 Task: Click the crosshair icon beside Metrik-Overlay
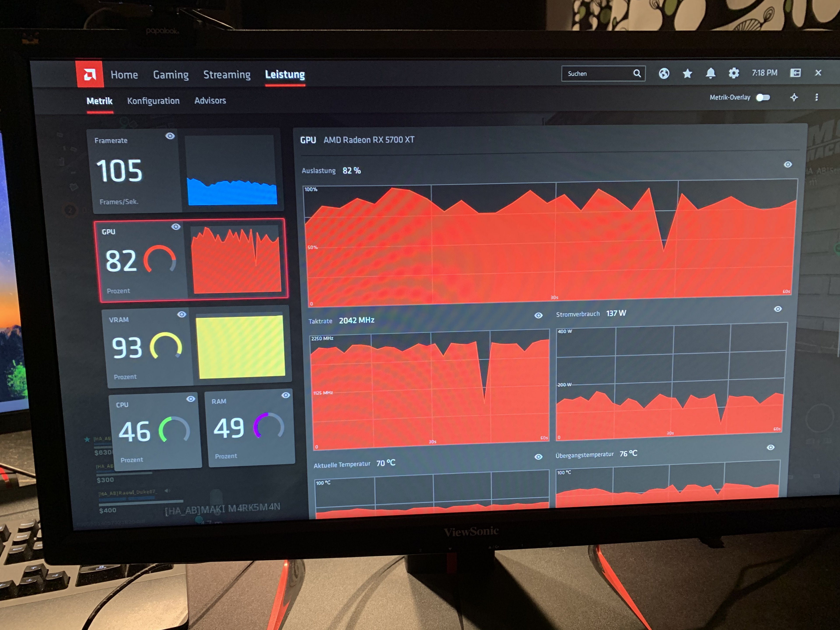[794, 98]
